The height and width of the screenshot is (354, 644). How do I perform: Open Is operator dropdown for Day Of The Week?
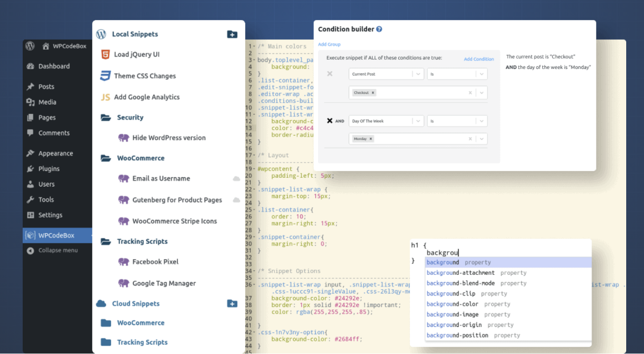point(457,121)
